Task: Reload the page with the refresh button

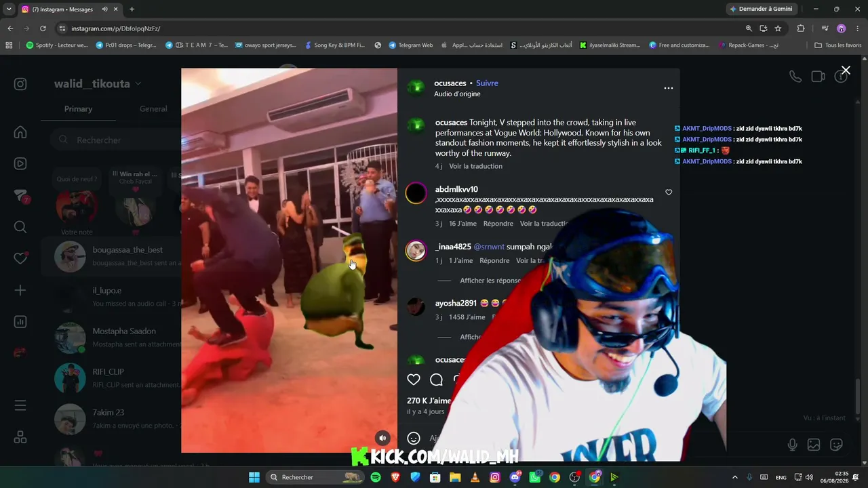Action: [x=43, y=28]
